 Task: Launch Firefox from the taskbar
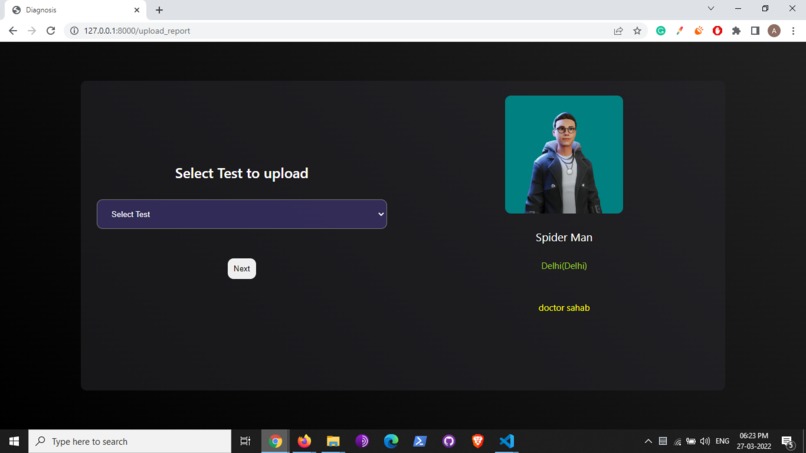pos(304,441)
